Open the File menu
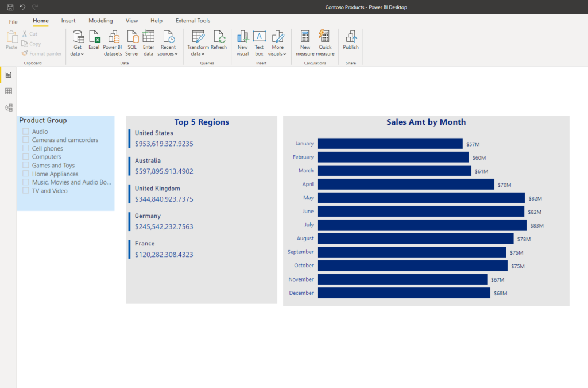 click(13, 21)
